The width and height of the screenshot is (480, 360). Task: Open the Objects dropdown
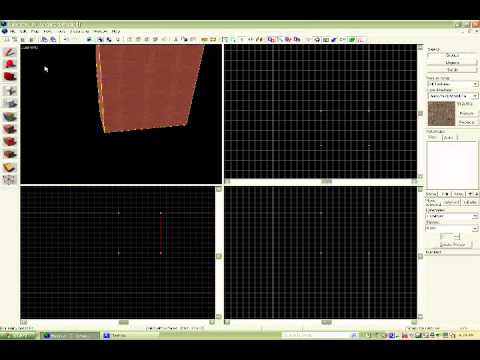click(x=452, y=228)
